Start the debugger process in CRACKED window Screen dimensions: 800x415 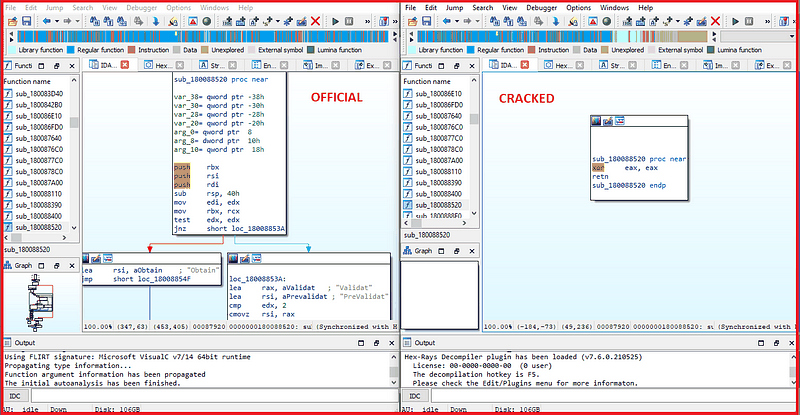[x=735, y=21]
